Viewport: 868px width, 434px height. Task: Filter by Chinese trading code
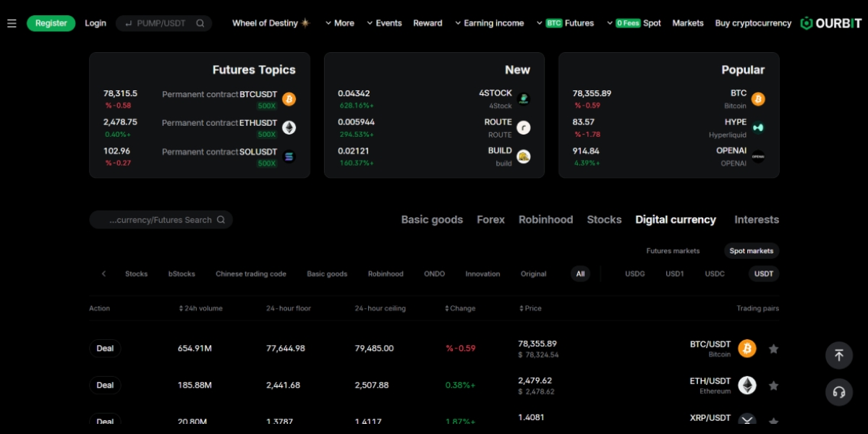(x=251, y=274)
